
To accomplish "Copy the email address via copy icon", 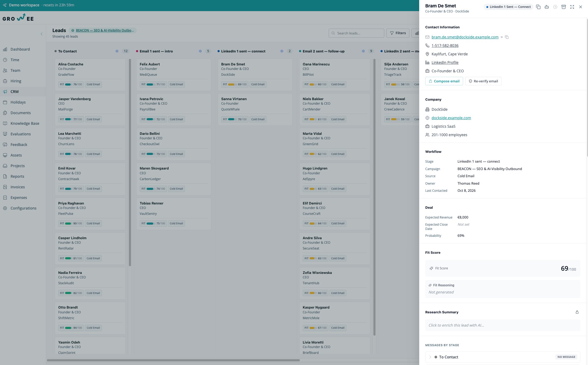I will (506, 37).
